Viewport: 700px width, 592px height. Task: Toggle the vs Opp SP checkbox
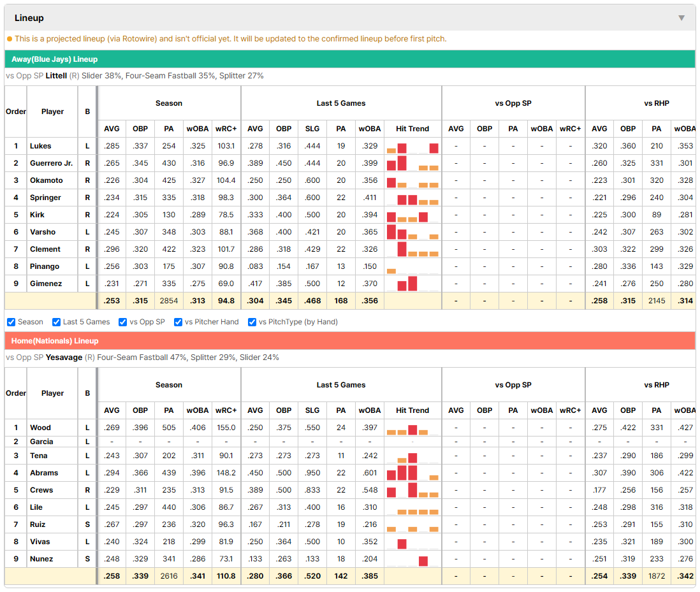coord(123,322)
